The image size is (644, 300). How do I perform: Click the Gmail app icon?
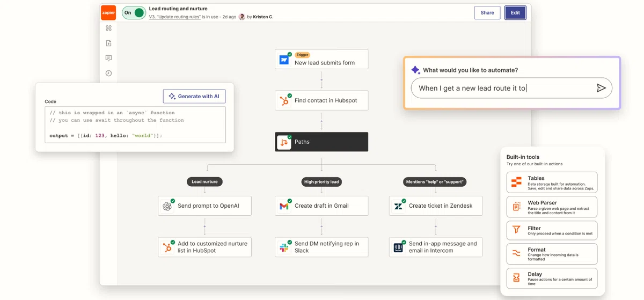284,206
